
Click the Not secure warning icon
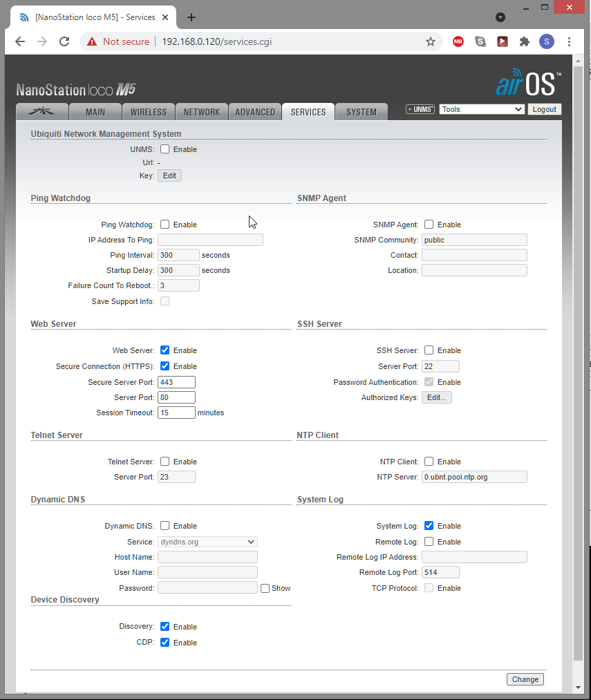point(92,41)
